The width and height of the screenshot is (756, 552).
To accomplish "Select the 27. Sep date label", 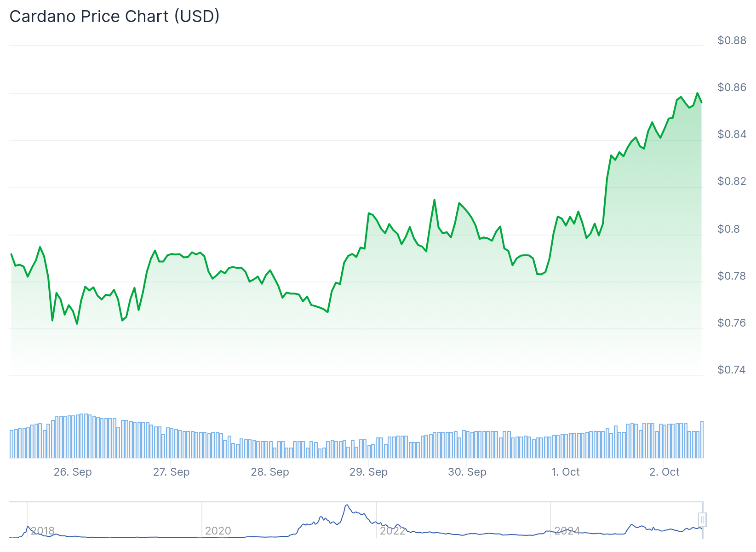I will tap(171, 472).
